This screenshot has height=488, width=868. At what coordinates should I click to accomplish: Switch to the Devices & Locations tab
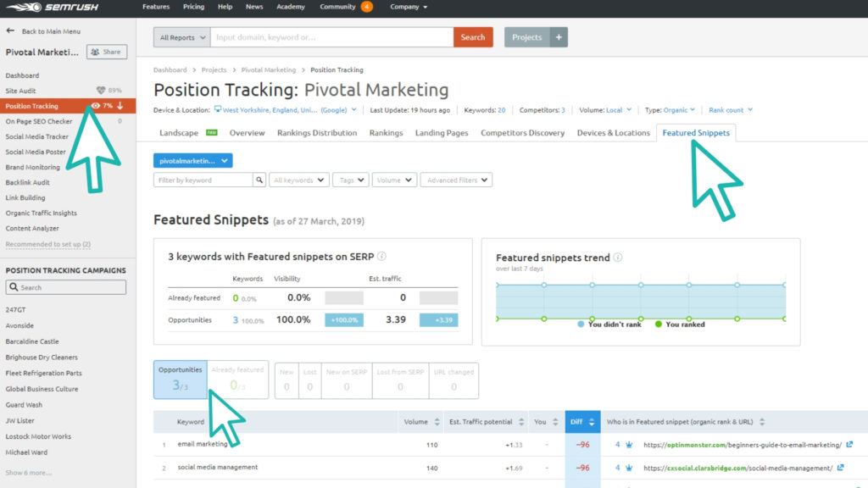pyautogui.click(x=614, y=133)
